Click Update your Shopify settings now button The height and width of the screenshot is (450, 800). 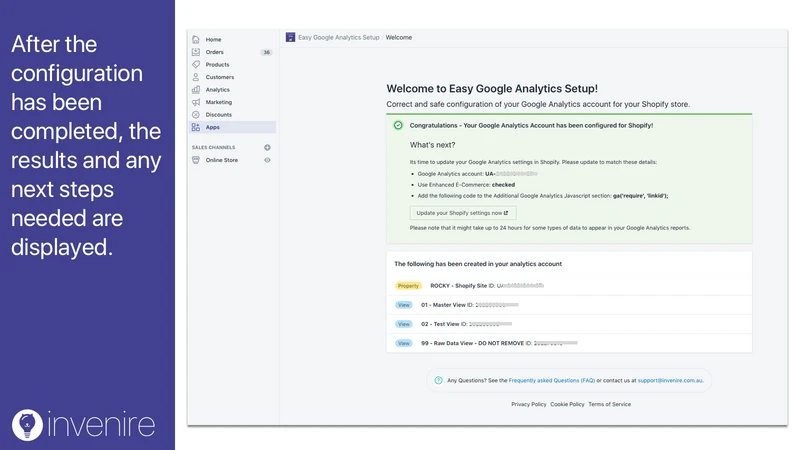463,213
